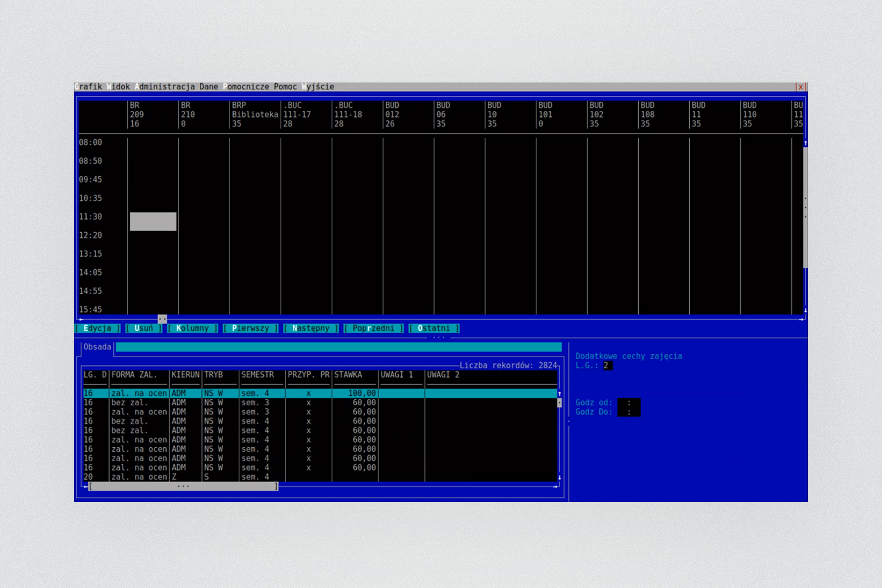The image size is (882, 588).
Task: Click the KIERUN column header
Action: click(185, 375)
